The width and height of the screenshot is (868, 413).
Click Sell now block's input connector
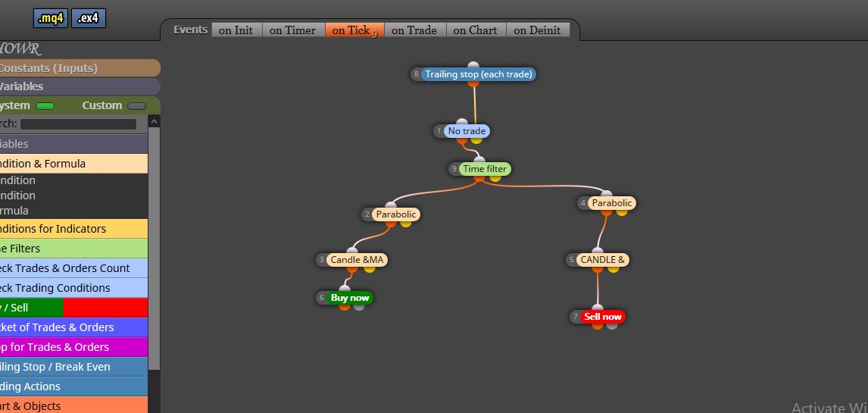(598, 308)
